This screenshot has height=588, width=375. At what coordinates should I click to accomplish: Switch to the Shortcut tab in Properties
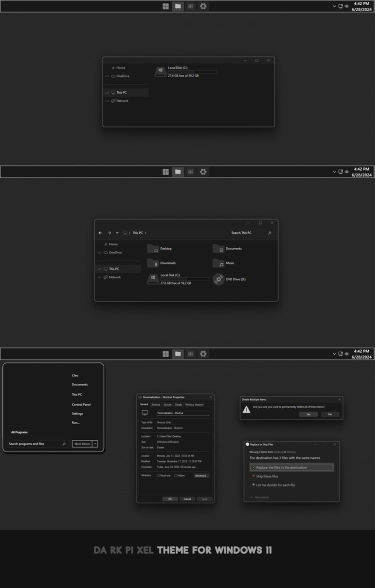click(155, 404)
